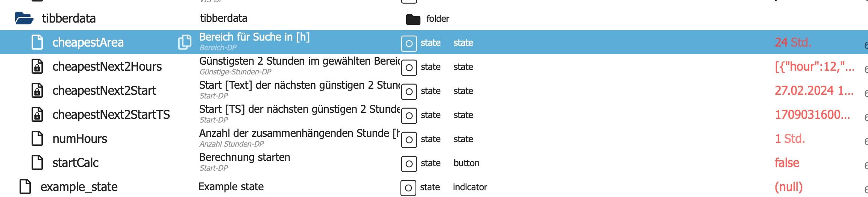Click the timestamp value of cheapestNext2StartTS
Viewport: 868px width, 197px height.
click(x=812, y=115)
